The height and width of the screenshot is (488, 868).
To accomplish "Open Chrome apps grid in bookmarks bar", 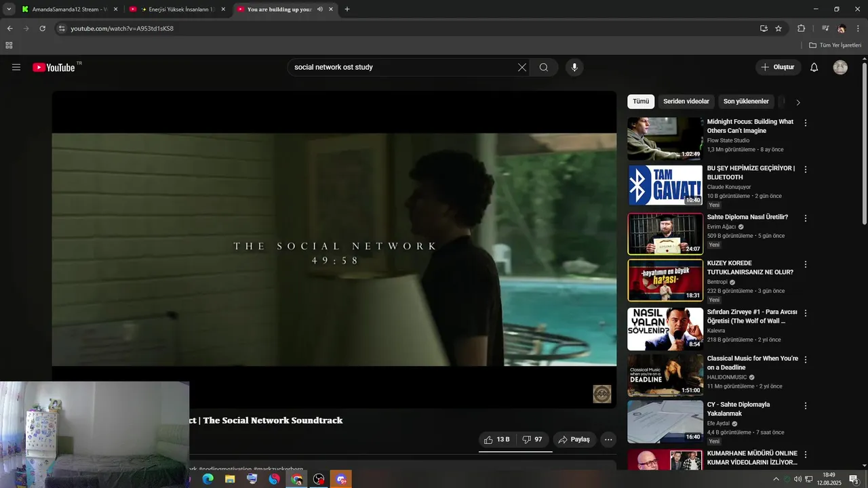I will pyautogui.click(x=9, y=45).
